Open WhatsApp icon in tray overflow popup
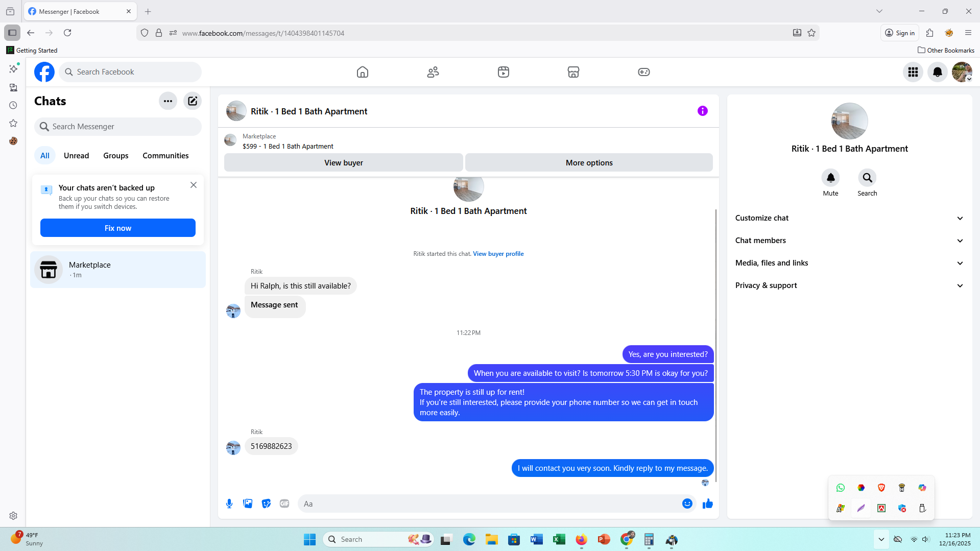This screenshot has height=551, width=980. [x=841, y=488]
